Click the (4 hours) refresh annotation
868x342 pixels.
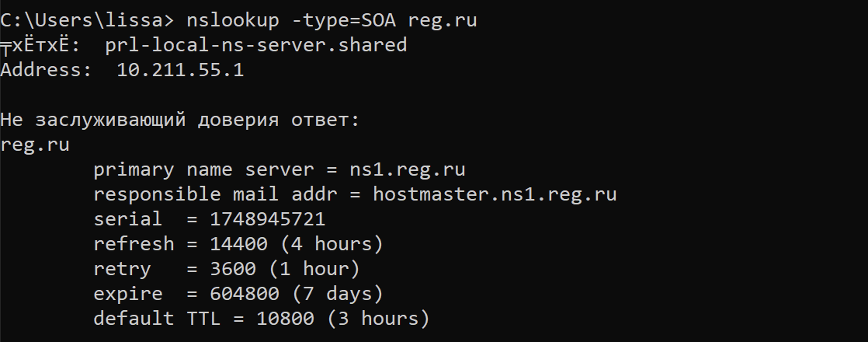click(x=332, y=244)
